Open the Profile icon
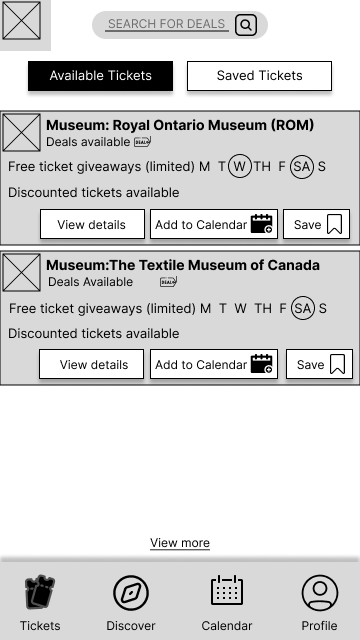The width and height of the screenshot is (360, 640). click(320, 593)
